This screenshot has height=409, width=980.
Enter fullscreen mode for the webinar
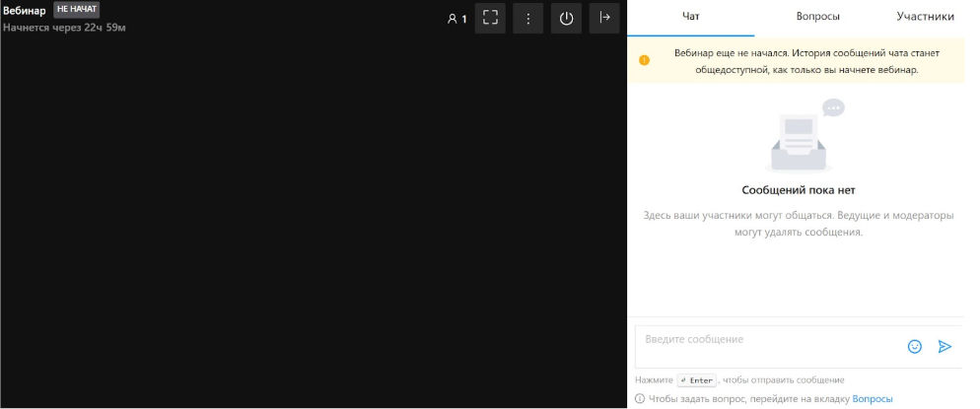click(x=490, y=19)
